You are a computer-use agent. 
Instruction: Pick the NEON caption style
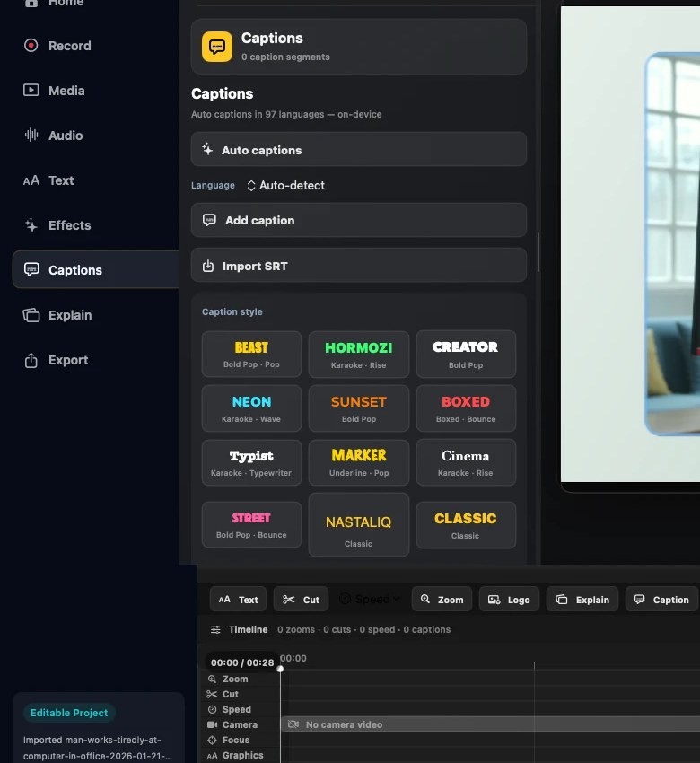click(x=251, y=408)
